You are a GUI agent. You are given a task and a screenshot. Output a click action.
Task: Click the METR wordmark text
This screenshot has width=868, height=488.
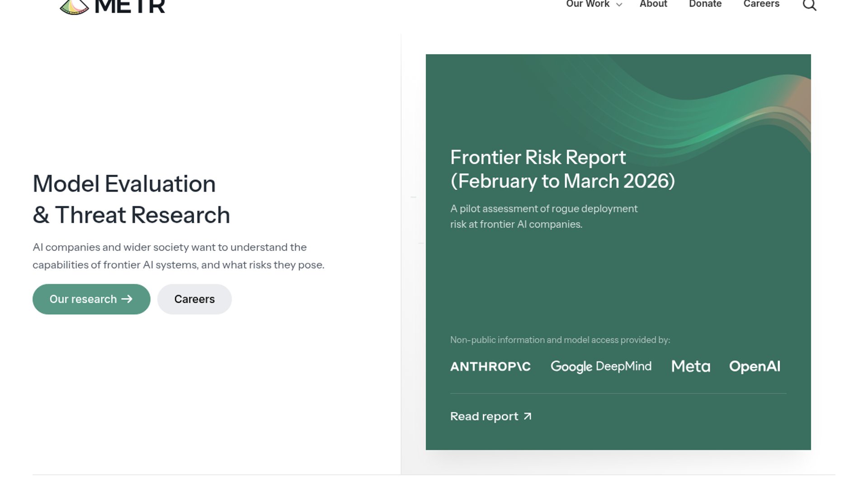click(x=130, y=6)
